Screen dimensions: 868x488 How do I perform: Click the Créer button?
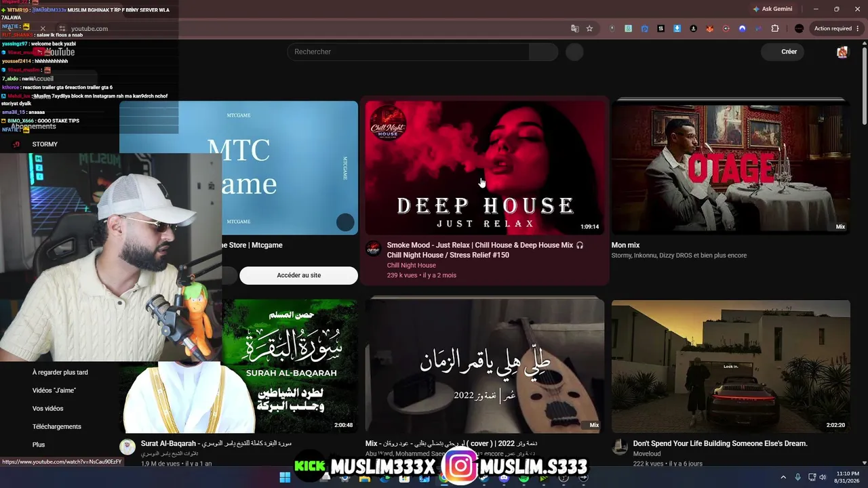point(783,52)
